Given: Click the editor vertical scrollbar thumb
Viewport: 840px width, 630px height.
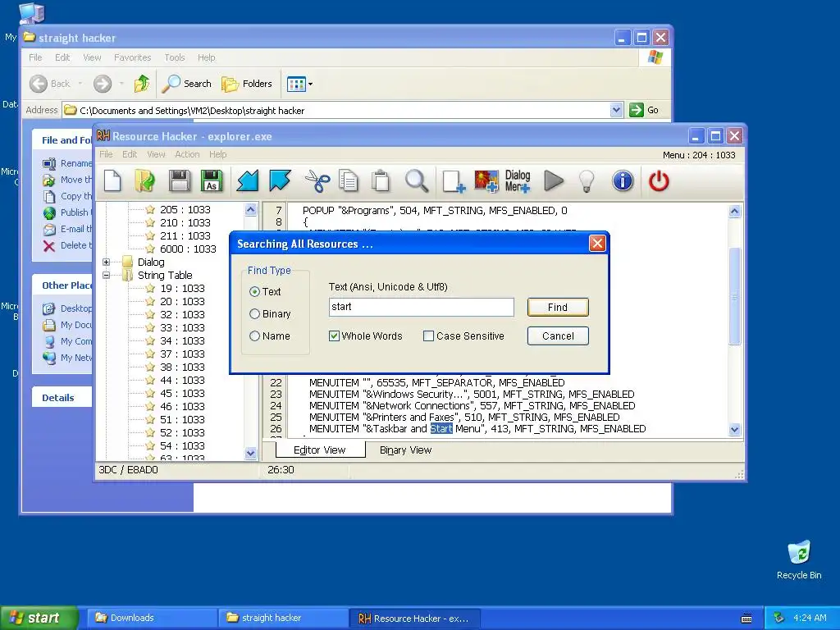Looking at the screenshot, I should [x=734, y=295].
